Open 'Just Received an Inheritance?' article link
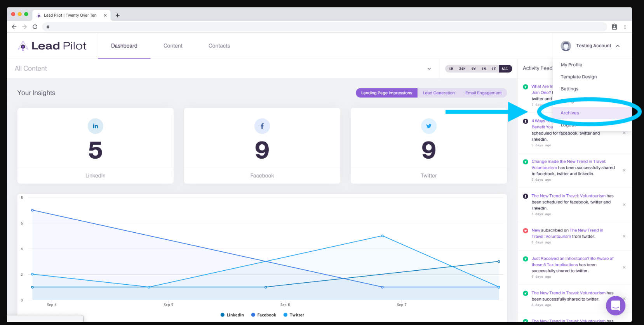Image resolution: width=644 pixels, height=325 pixels. [573, 261]
